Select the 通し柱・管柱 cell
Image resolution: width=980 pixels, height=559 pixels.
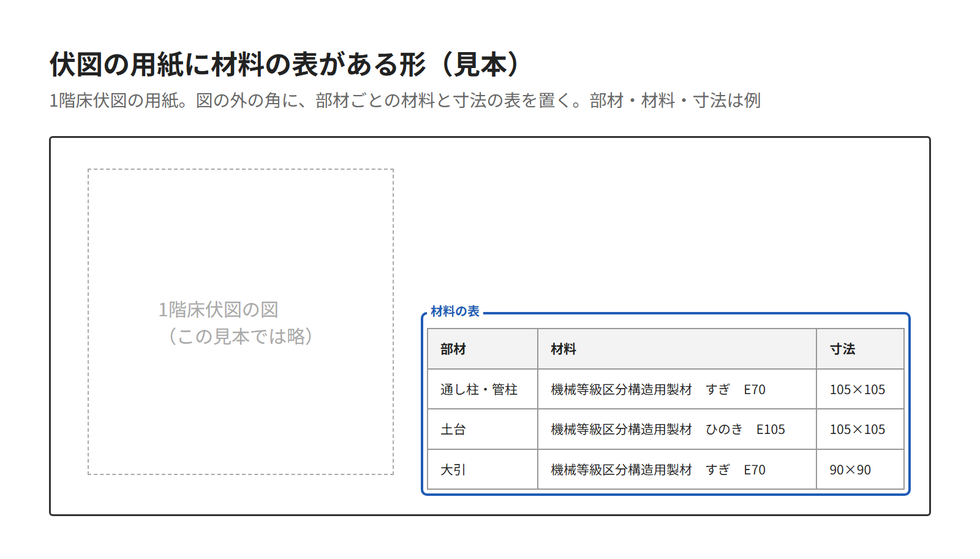(x=483, y=389)
